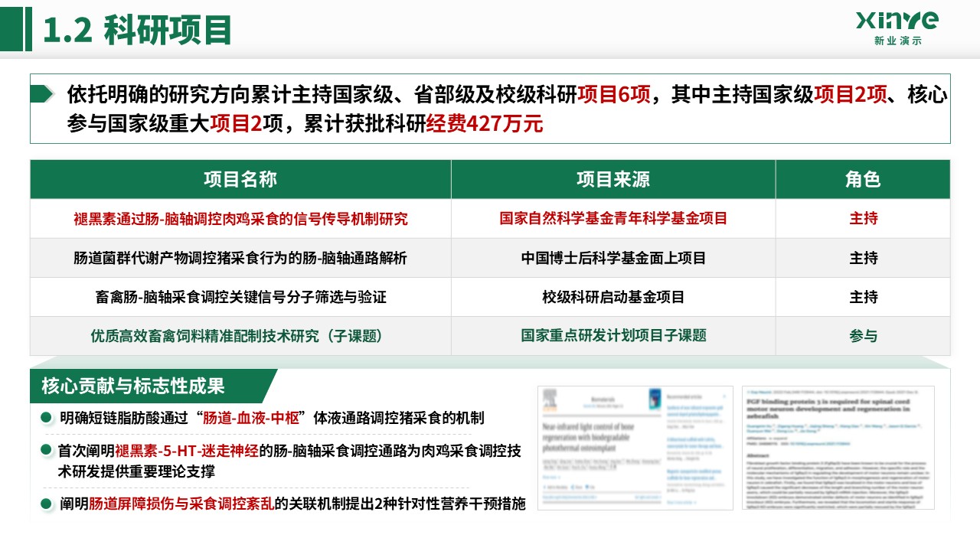Select the bullet about 肠道屏障损伤与采食调控紊乱
Image resolution: width=980 pixels, height=551 pixels.
click(292, 504)
